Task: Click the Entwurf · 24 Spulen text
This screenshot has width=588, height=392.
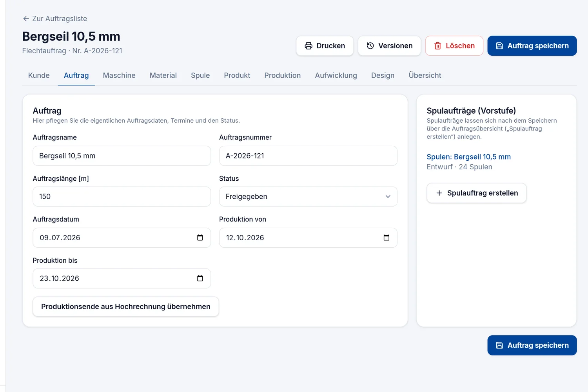Action: pyautogui.click(x=459, y=167)
